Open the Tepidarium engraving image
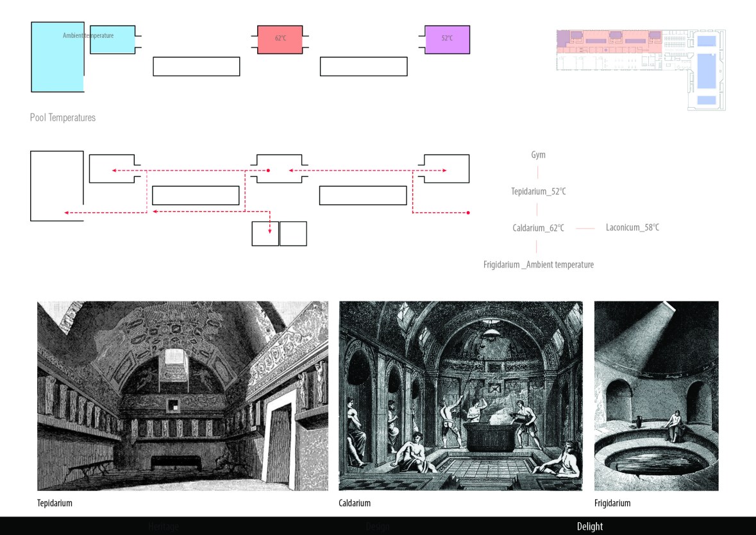Image resolution: width=756 pixels, height=535 pixels. click(183, 396)
